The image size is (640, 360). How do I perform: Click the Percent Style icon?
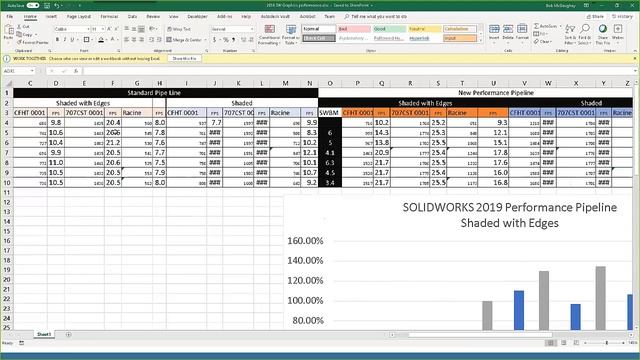point(225,40)
